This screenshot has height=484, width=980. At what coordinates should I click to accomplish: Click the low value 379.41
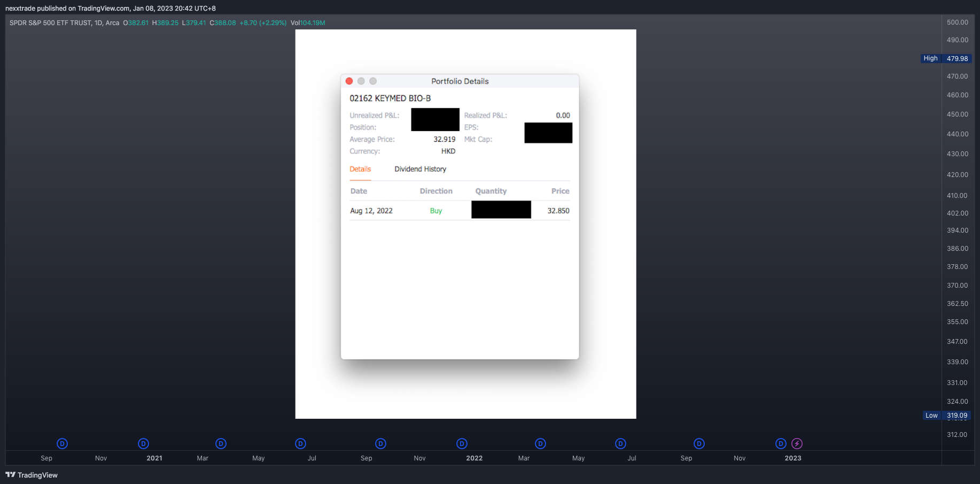(196, 23)
